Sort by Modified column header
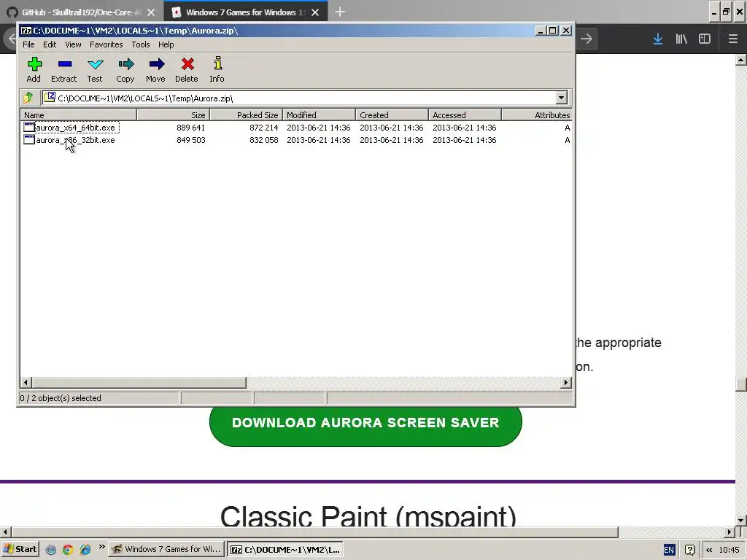 pos(320,114)
